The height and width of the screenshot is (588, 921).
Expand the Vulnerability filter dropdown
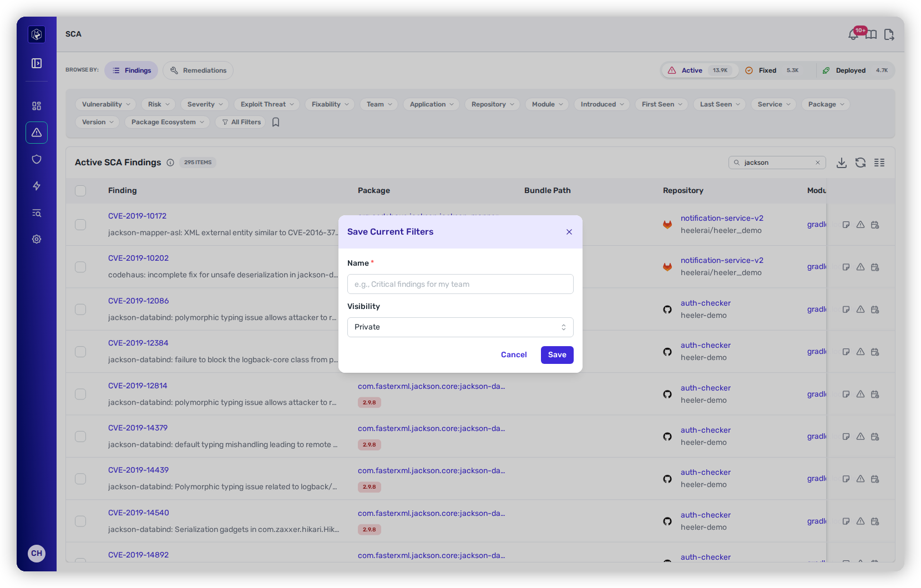click(105, 104)
